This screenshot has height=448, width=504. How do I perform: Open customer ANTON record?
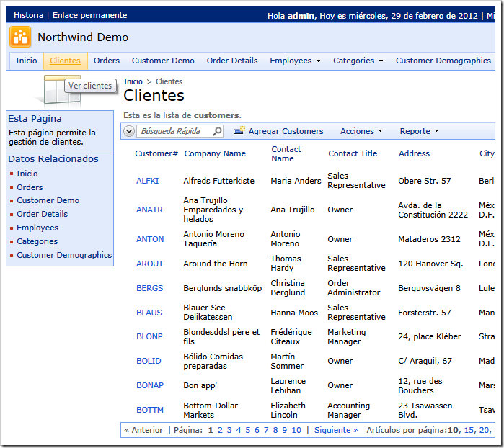(x=150, y=239)
